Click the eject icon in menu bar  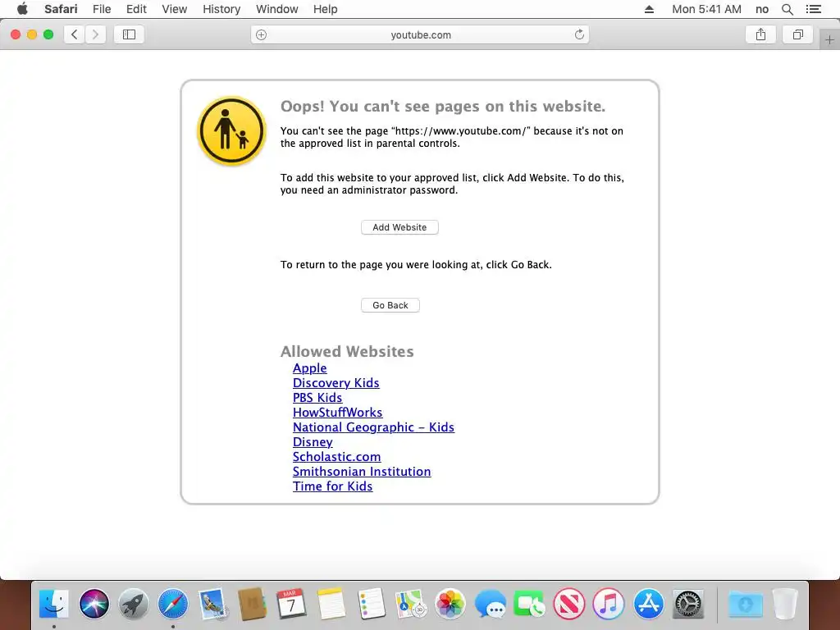649,9
